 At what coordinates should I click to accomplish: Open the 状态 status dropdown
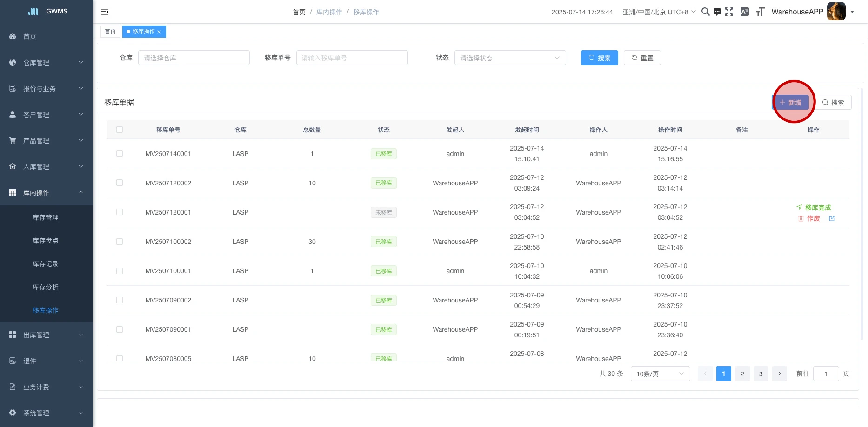tap(510, 58)
